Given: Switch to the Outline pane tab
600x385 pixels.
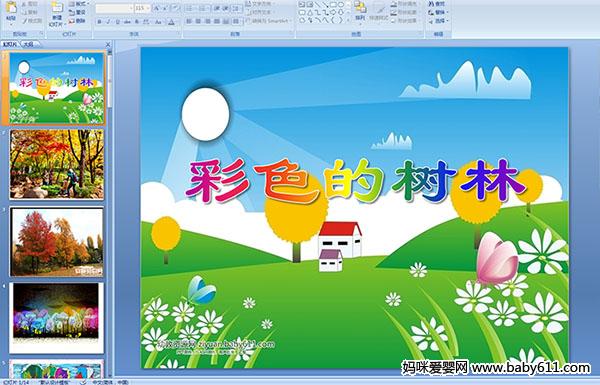Looking at the screenshot, I should pyautogui.click(x=29, y=44).
